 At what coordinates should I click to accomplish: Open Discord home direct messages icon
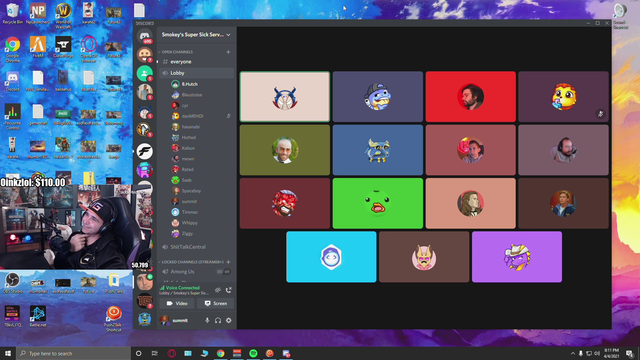point(144,36)
